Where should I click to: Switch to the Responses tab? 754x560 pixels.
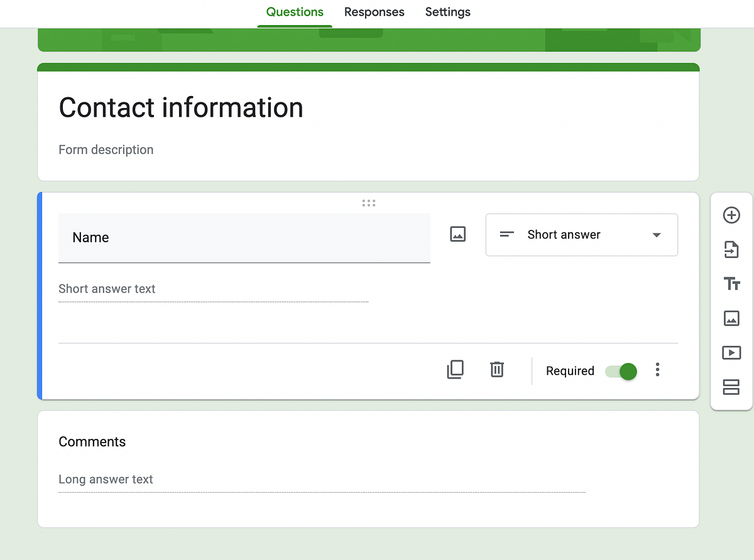point(374,12)
